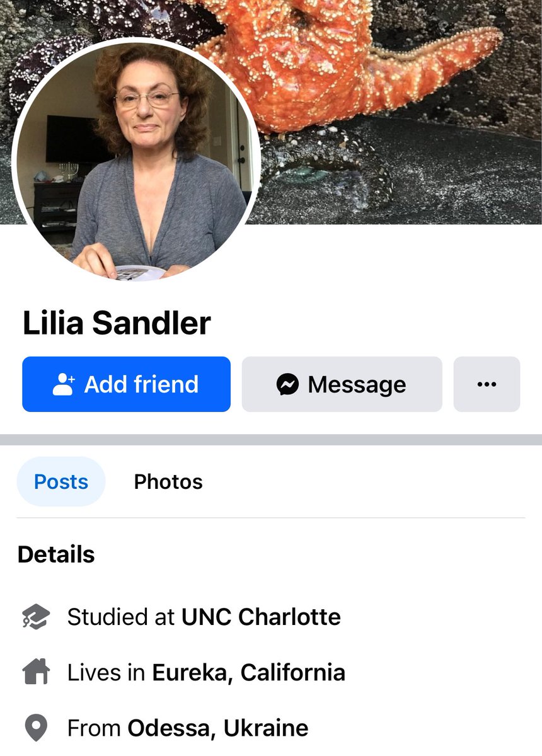Switch to the Photos tab
The width and height of the screenshot is (542, 756).
point(168,482)
